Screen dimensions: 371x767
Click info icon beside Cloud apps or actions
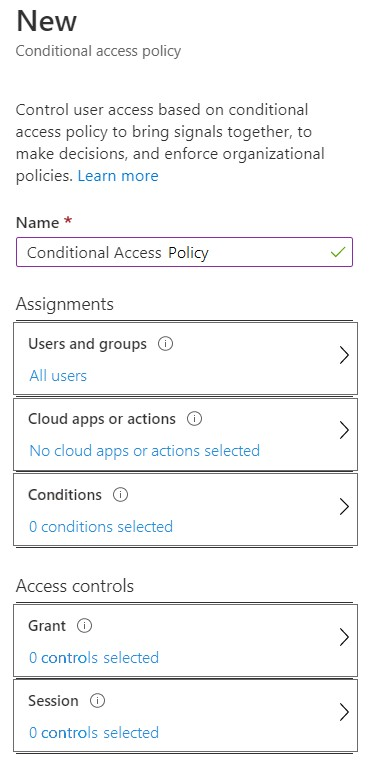point(194,419)
